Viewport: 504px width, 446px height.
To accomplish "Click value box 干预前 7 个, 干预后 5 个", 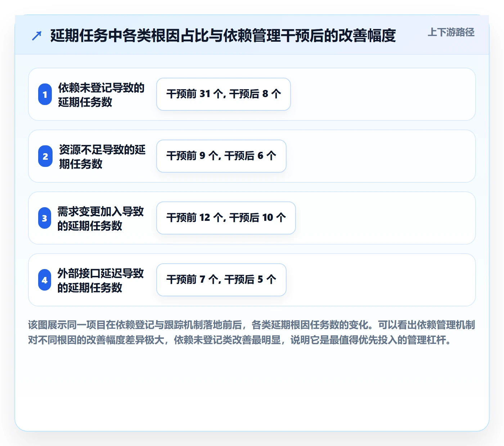I will [x=221, y=280].
